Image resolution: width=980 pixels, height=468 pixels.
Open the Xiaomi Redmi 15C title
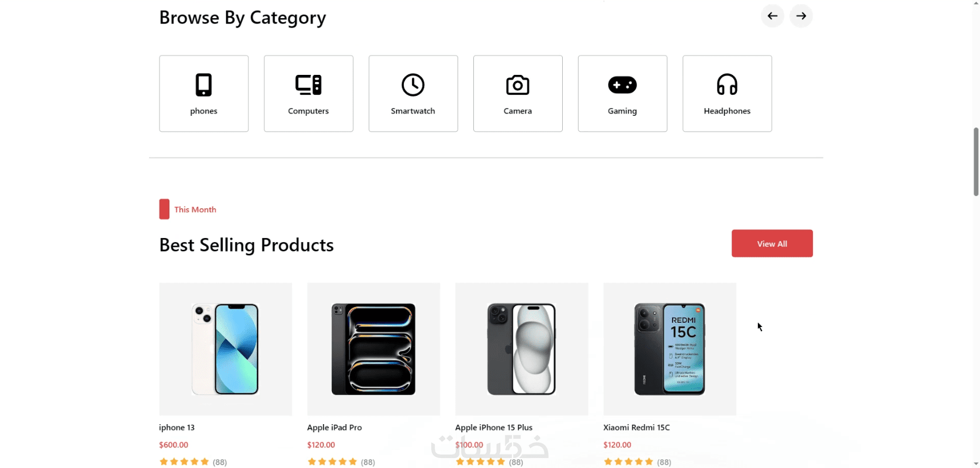[x=636, y=428]
